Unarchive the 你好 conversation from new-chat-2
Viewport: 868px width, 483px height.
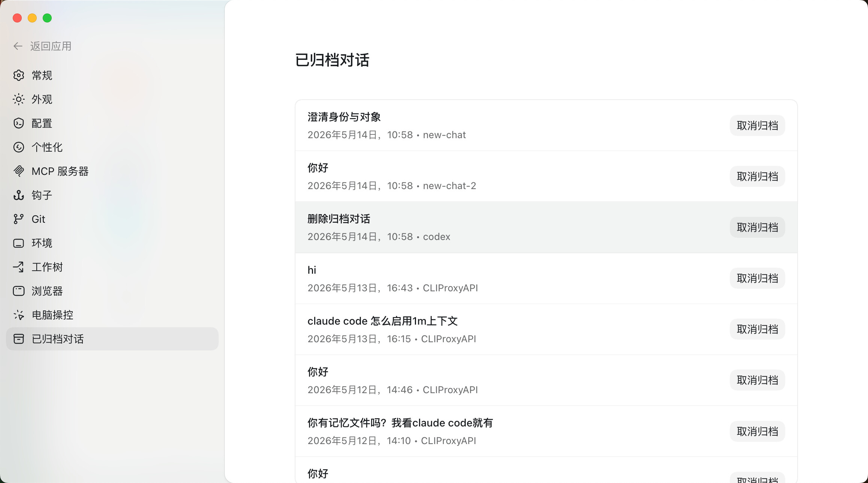[x=757, y=176]
